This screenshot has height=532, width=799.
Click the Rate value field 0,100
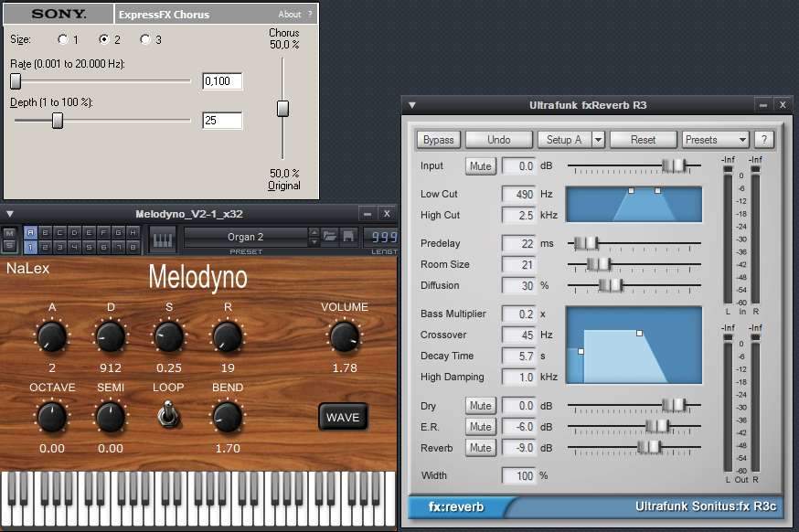click(222, 81)
